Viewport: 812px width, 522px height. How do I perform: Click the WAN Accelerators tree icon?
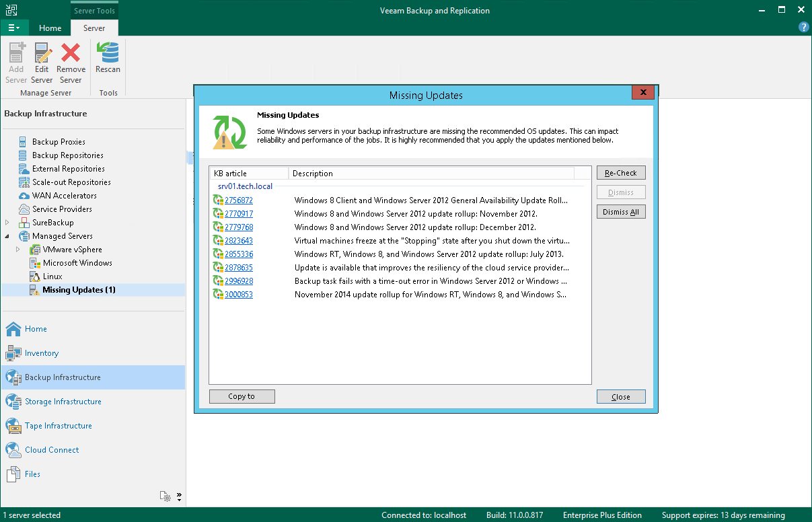[x=24, y=196]
